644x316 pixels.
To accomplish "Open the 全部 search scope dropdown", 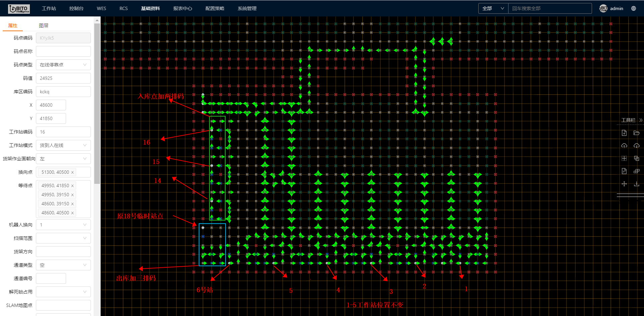I will [x=493, y=8].
